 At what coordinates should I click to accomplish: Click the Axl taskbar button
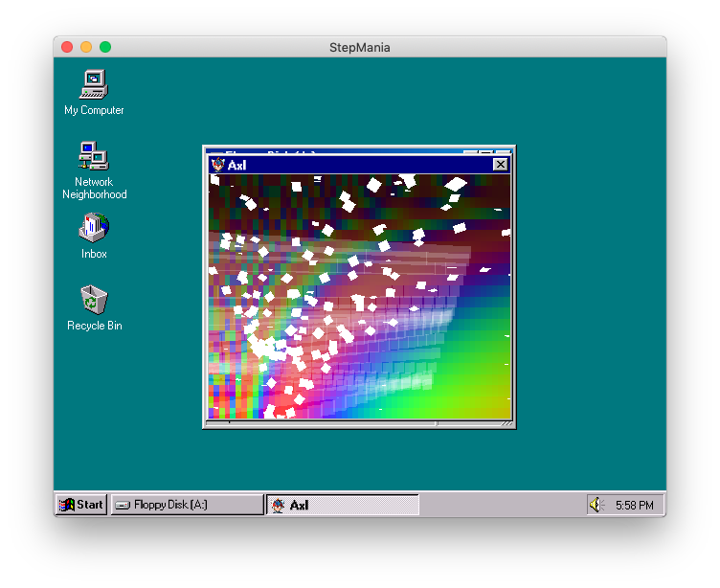pos(343,505)
